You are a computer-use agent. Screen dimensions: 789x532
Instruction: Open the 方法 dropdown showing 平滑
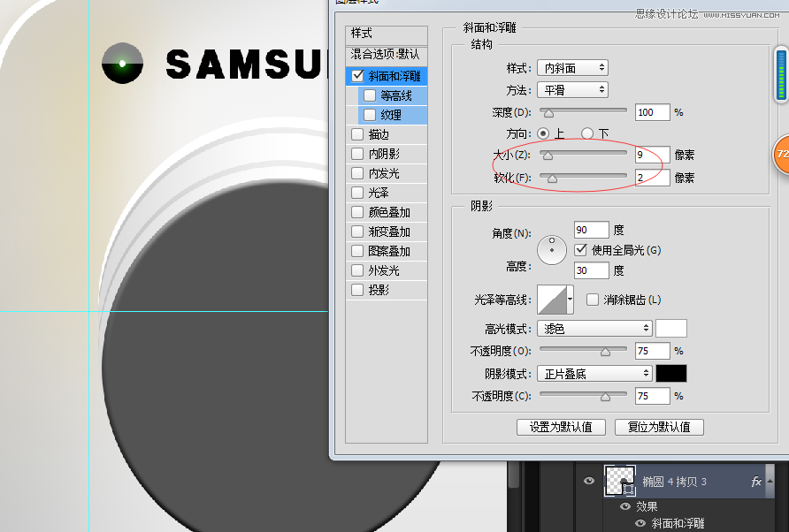pyautogui.click(x=572, y=90)
